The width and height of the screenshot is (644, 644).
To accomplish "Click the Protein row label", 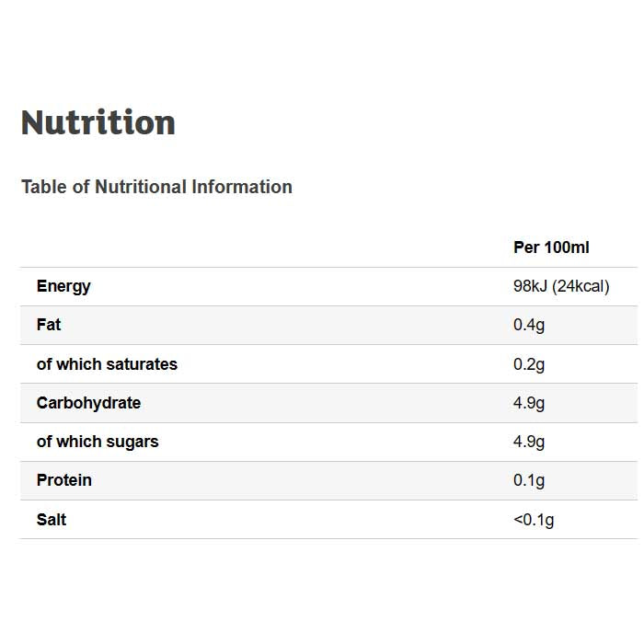I will (x=64, y=480).
